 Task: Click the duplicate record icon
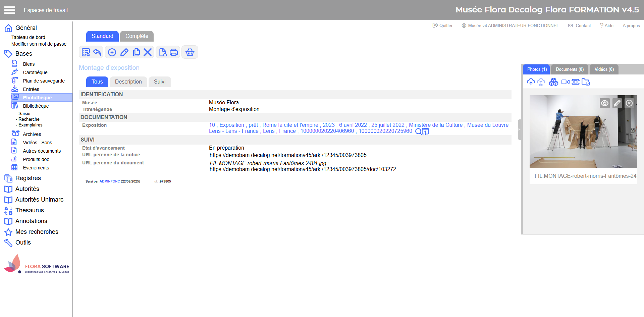tap(136, 52)
